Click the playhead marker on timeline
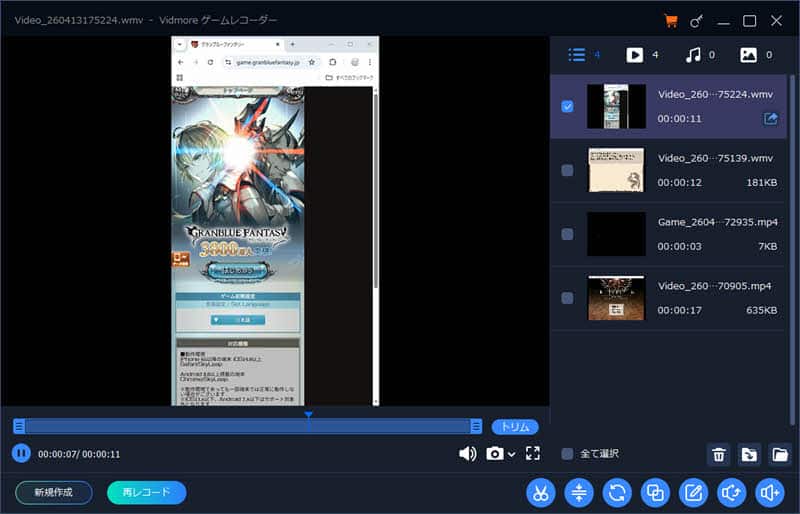Image resolution: width=800 pixels, height=514 pixels. point(308,415)
